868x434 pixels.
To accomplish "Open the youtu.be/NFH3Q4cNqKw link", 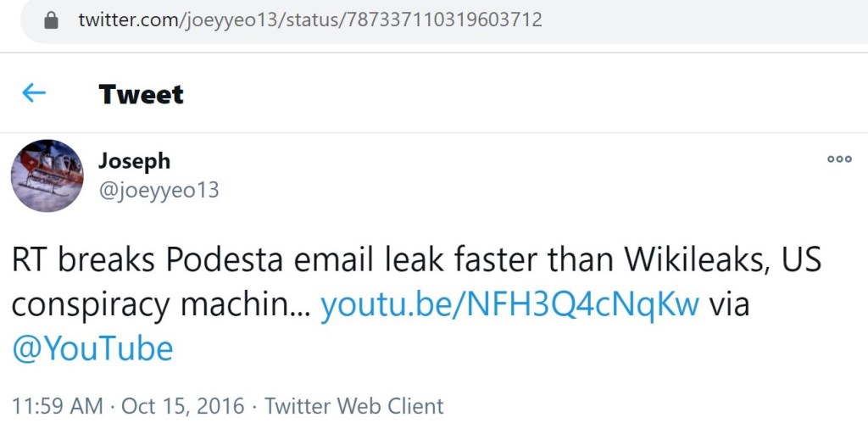I will tap(509, 305).
